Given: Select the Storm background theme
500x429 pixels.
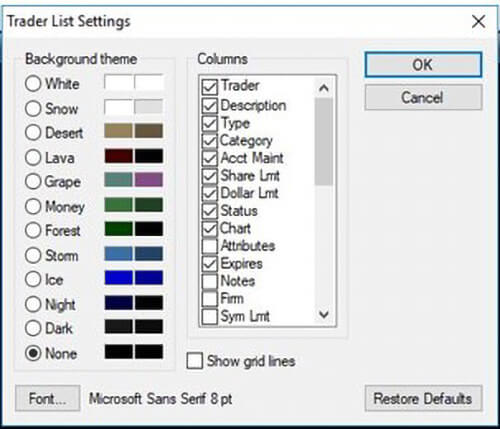Looking at the screenshot, I should 33,255.
